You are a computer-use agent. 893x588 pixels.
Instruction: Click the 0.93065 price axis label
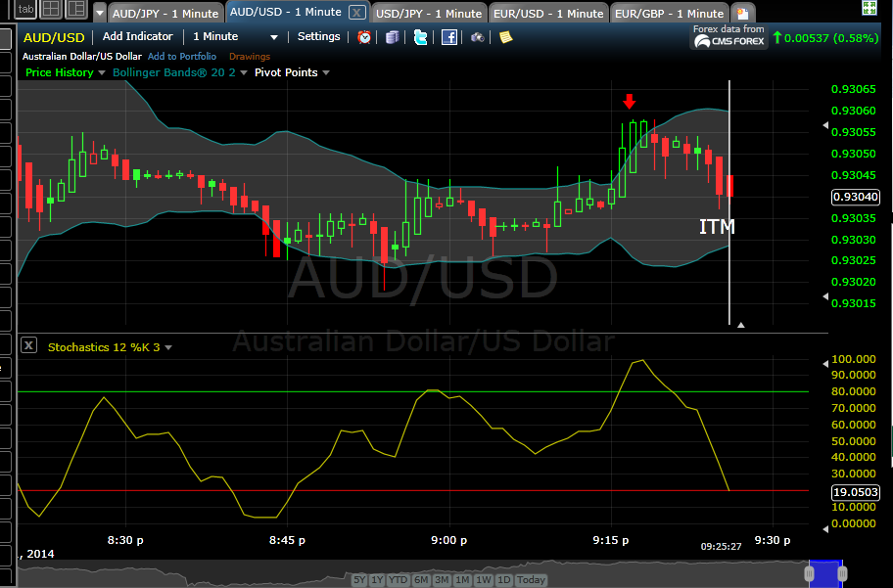tap(854, 89)
